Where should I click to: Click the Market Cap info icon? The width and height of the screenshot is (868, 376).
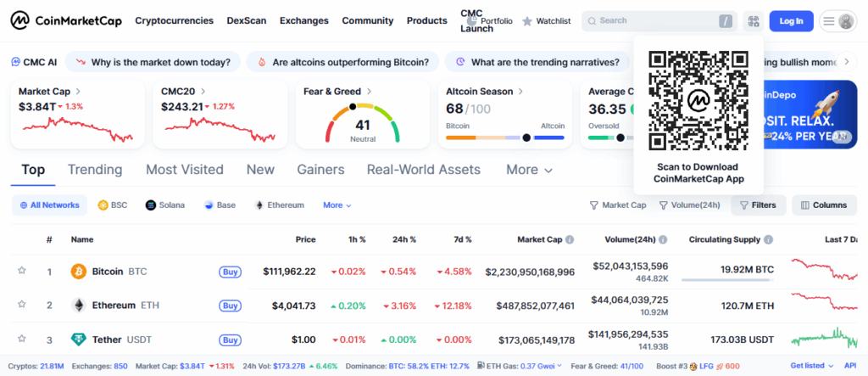[x=570, y=240]
